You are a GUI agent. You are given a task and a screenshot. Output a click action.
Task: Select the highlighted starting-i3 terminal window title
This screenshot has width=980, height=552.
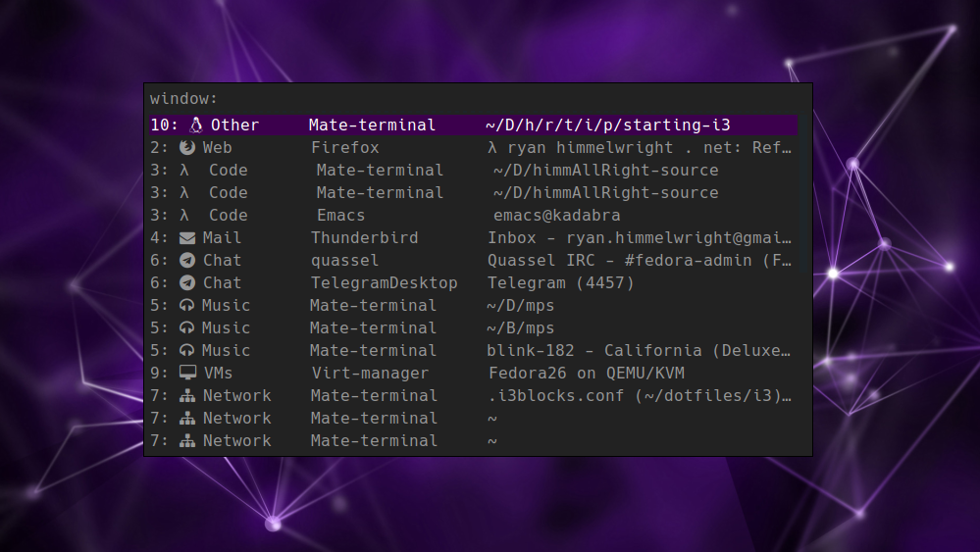[607, 125]
